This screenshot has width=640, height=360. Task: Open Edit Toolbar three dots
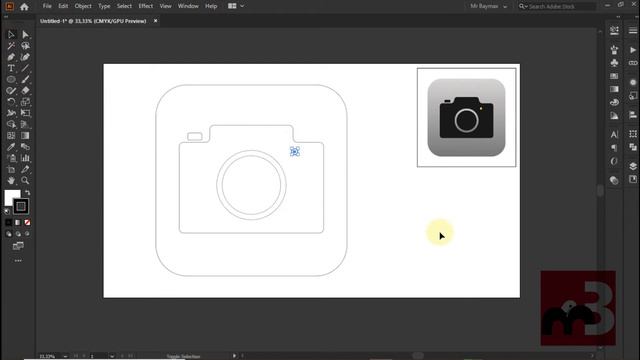[x=18, y=260]
